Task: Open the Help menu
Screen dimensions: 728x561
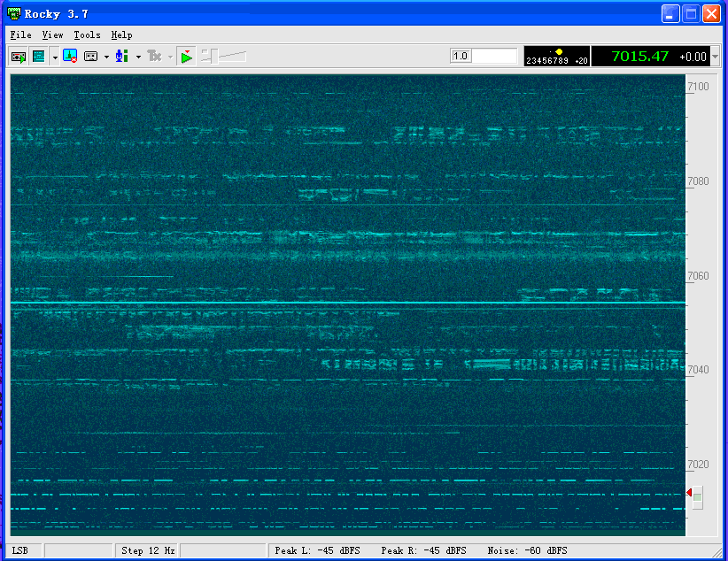Action: 121,35
